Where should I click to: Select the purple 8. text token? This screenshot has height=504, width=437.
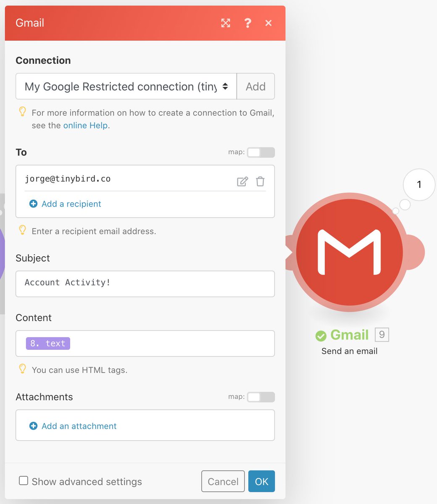click(47, 343)
